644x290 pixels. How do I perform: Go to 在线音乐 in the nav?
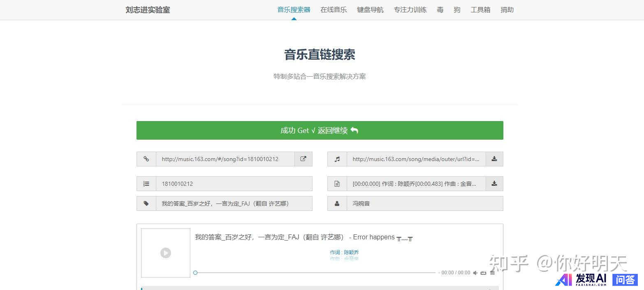(x=334, y=10)
